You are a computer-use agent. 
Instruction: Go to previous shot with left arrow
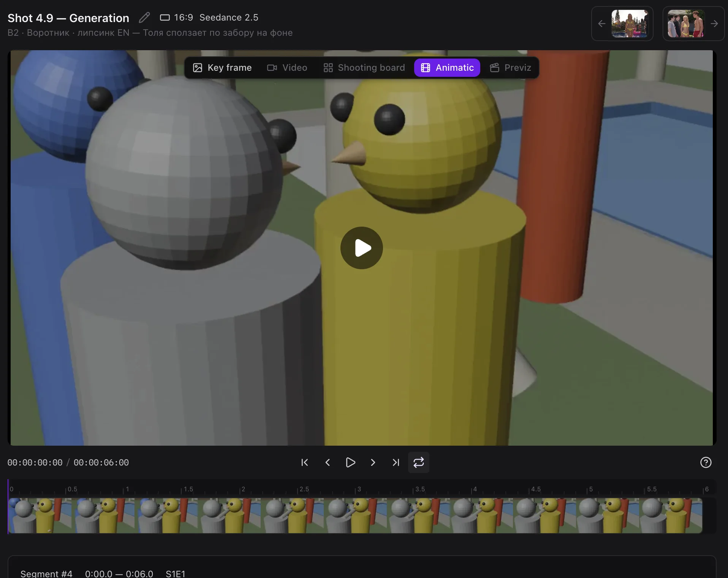point(601,24)
